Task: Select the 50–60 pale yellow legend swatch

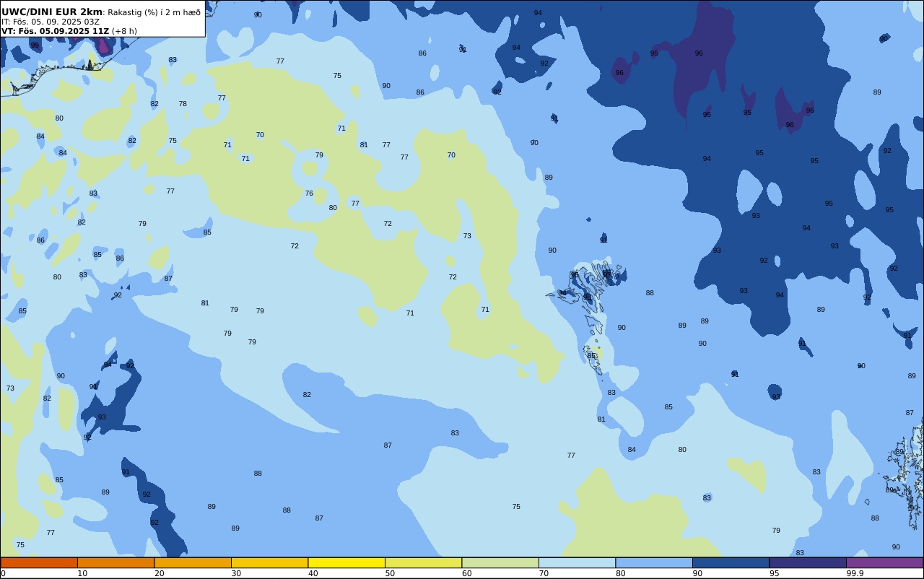Action: click(x=423, y=562)
